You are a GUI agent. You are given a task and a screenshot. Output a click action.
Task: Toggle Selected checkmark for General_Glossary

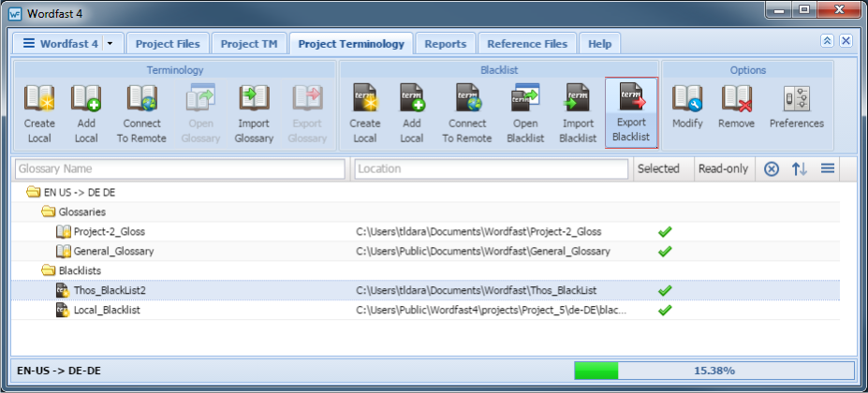pos(665,252)
